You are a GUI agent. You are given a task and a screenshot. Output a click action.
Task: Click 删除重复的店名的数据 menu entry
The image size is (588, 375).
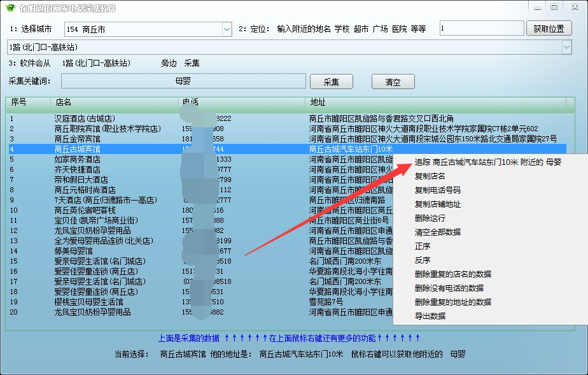tap(452, 274)
